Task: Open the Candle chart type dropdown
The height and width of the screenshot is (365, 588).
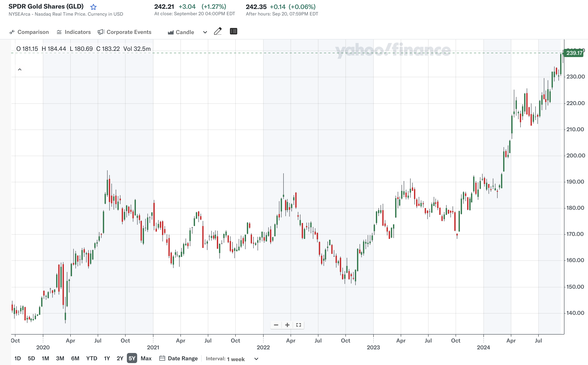Action: tap(205, 32)
